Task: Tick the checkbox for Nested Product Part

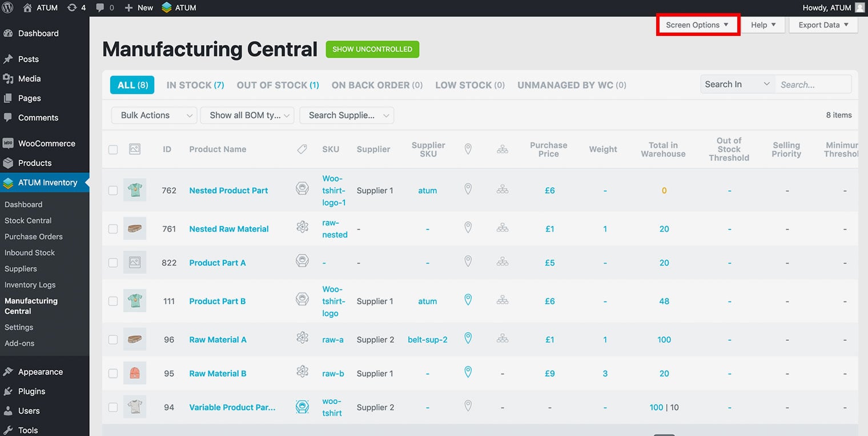Action: [113, 191]
